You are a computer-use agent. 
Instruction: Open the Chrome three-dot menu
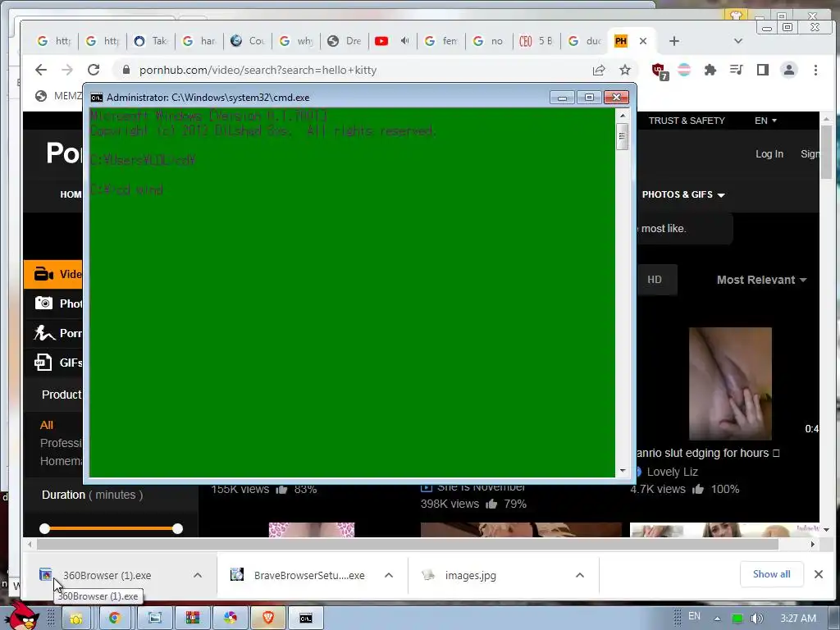point(815,70)
